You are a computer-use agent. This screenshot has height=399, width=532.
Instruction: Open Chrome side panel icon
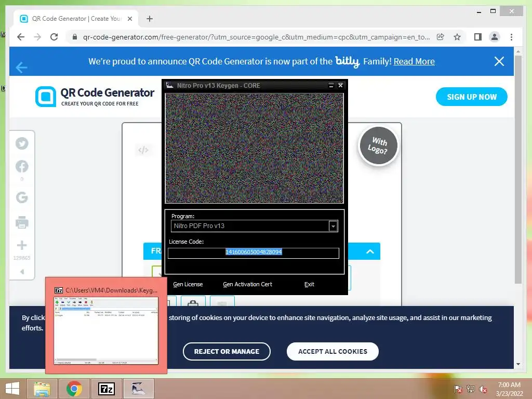(478, 37)
